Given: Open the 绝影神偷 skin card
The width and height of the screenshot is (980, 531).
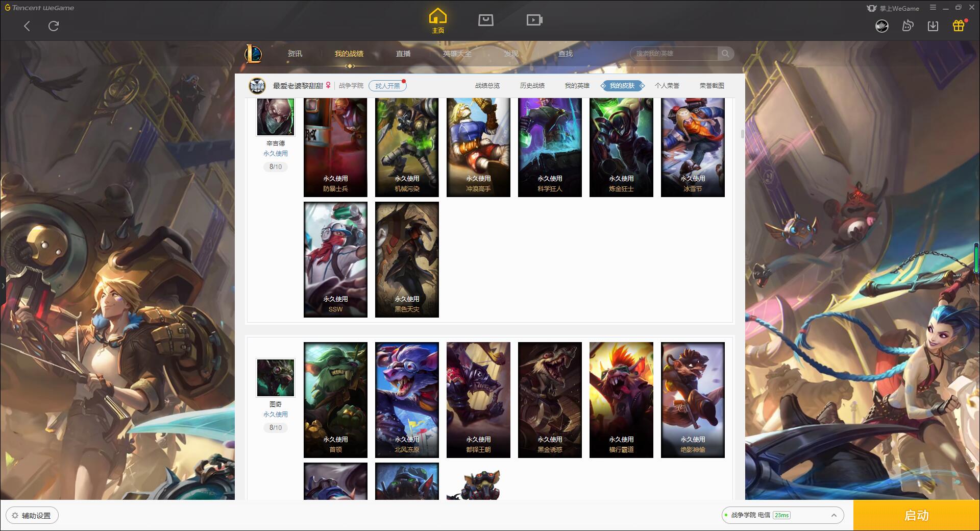Looking at the screenshot, I should 693,400.
